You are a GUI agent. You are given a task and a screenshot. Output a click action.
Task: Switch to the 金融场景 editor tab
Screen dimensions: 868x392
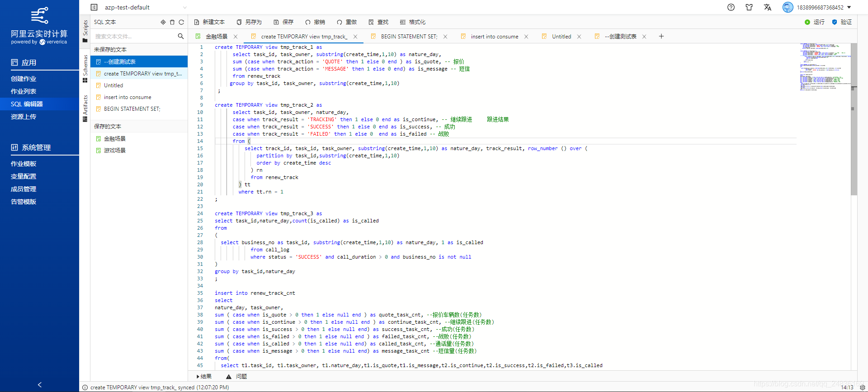(x=217, y=37)
